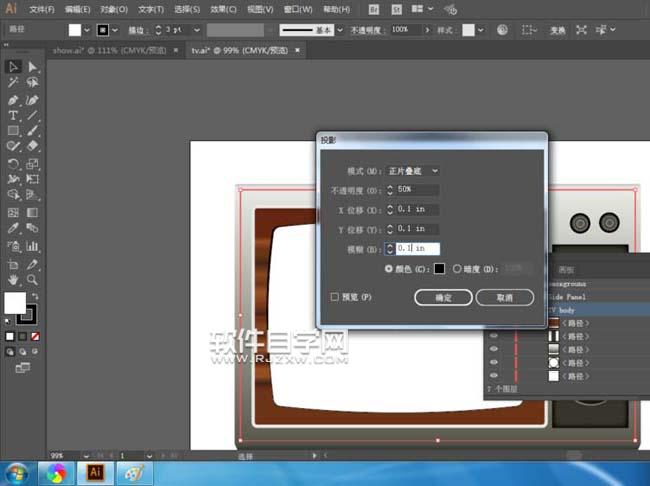This screenshot has height=486, width=650.
Task: Select the 颜色 (Color) radio button
Action: [389, 268]
